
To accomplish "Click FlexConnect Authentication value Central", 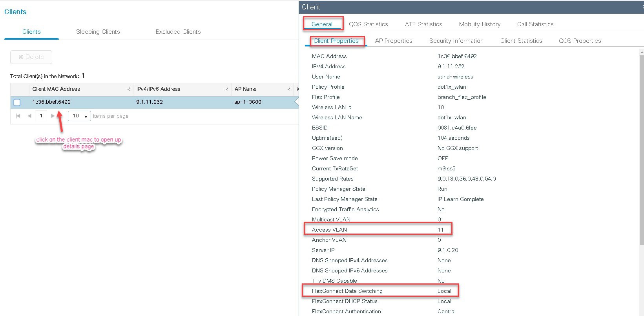I will (x=446, y=312).
